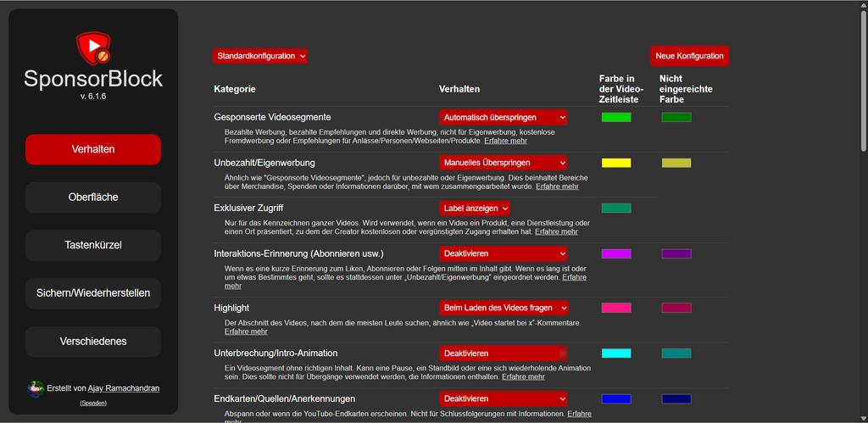Click the Spenden donation link
Screen dimensions: 868x423
coord(93,403)
